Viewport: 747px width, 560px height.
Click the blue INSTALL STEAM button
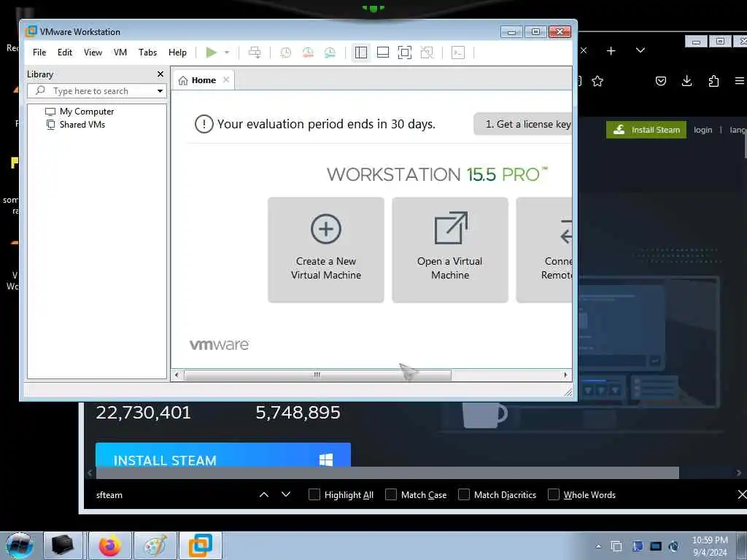click(223, 455)
